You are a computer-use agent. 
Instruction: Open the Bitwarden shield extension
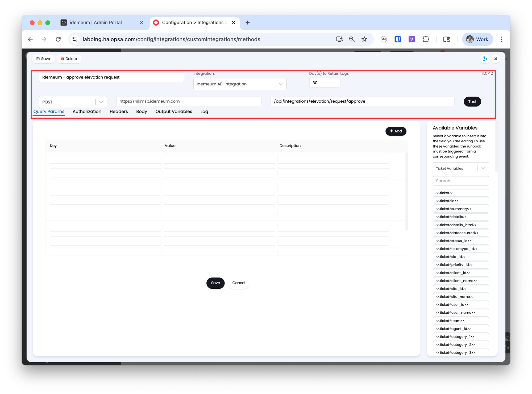coord(398,39)
